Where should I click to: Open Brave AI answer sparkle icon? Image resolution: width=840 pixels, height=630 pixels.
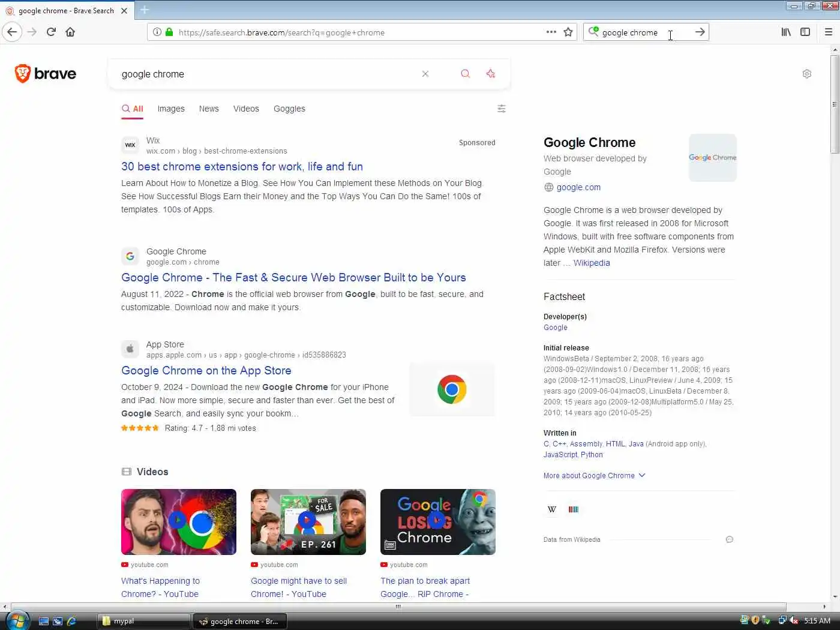coord(491,74)
